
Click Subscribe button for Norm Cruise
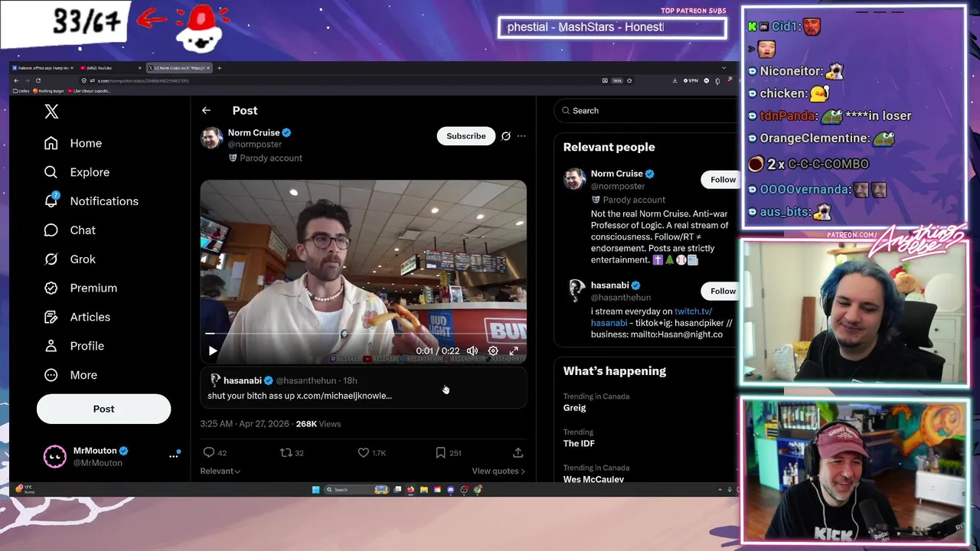click(x=465, y=136)
